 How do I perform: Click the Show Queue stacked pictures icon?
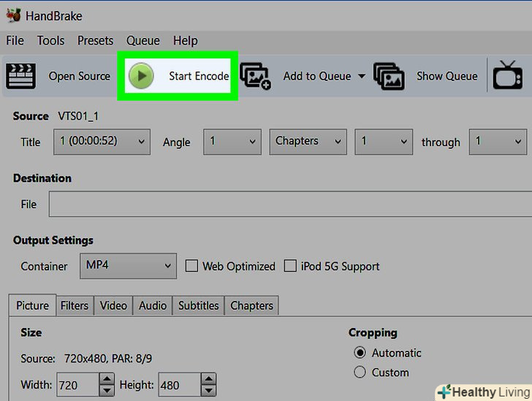(389, 76)
